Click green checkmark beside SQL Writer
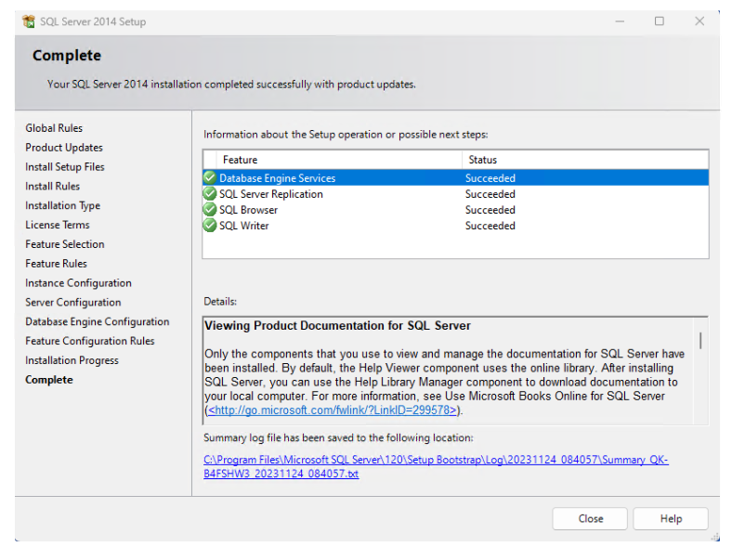This screenshot has height=560, width=745. point(210,226)
